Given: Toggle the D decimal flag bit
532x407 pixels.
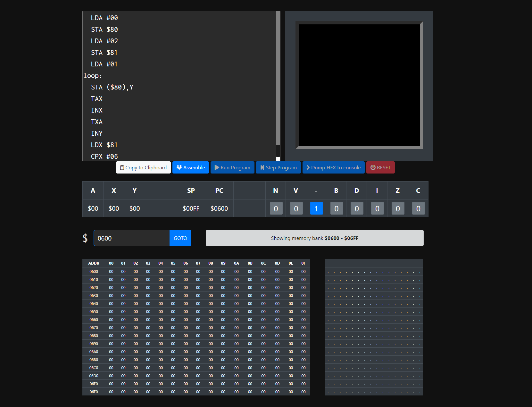Looking at the screenshot, I should tap(357, 208).
